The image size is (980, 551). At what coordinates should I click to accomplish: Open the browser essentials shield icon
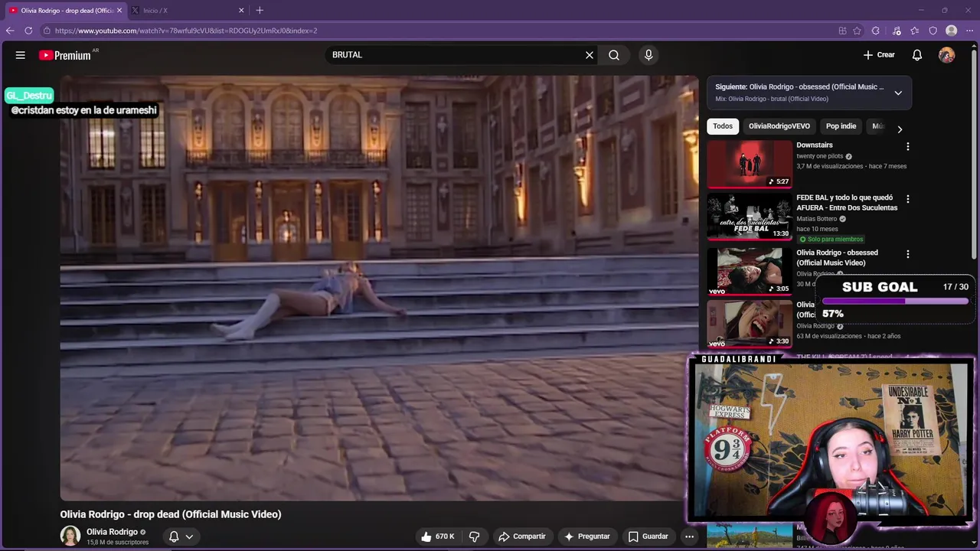pyautogui.click(x=933, y=31)
